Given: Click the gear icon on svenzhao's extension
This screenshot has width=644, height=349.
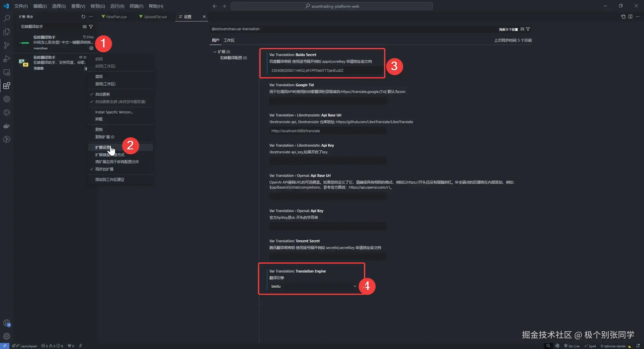Looking at the screenshot, I should pos(91,48).
